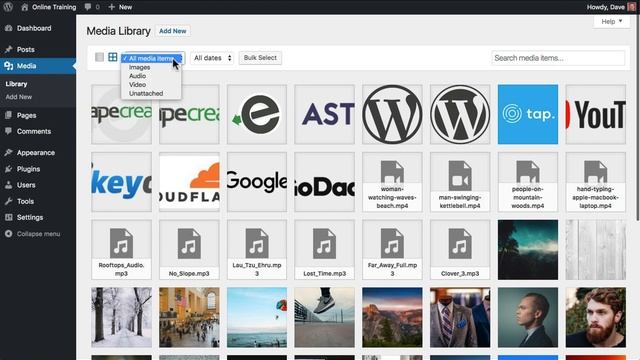Select the snowy tree path photo

point(121,318)
